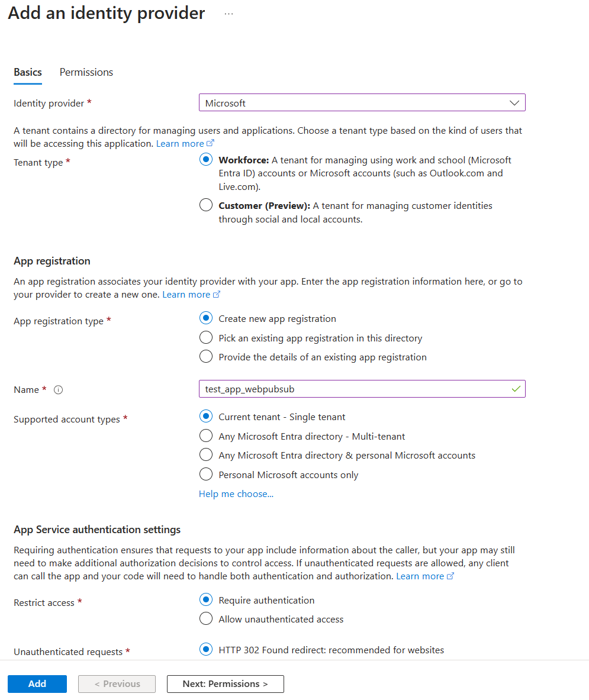
Task: Click the Next: Permissions button
Action: click(x=226, y=684)
